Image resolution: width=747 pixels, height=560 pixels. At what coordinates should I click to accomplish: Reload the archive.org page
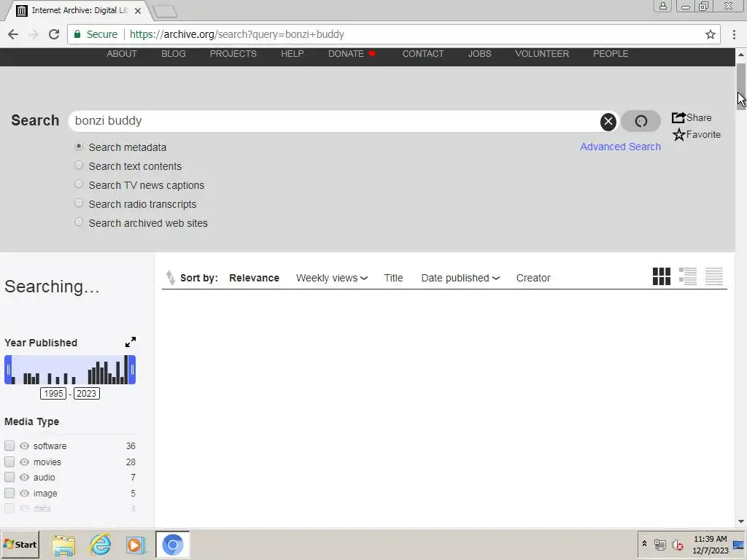[x=54, y=34]
